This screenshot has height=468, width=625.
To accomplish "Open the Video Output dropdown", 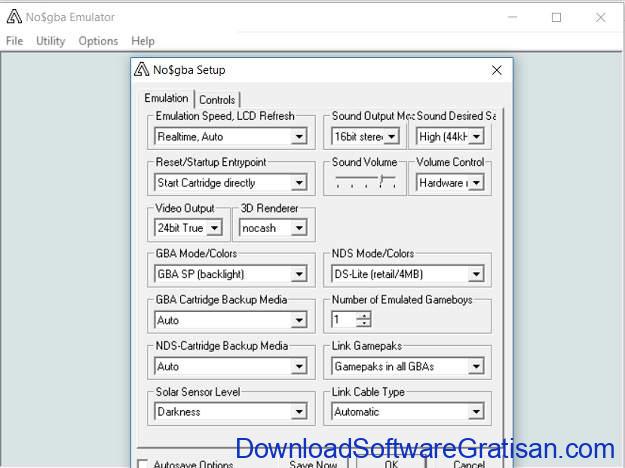I will pos(214,228).
